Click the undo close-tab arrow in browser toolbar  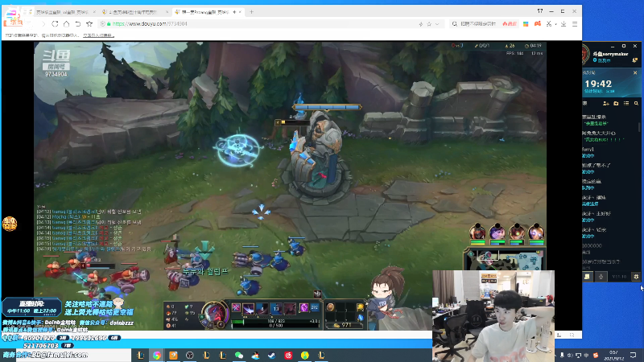point(77,24)
